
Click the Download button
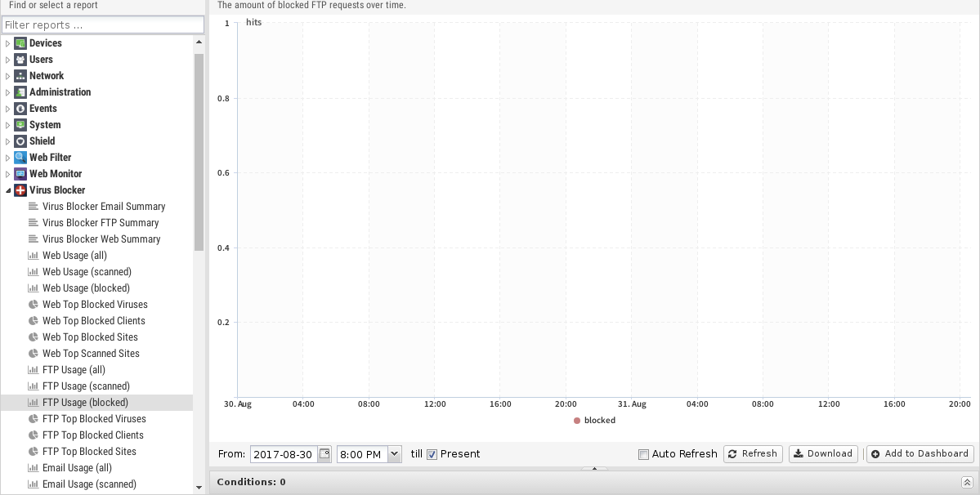coord(823,454)
